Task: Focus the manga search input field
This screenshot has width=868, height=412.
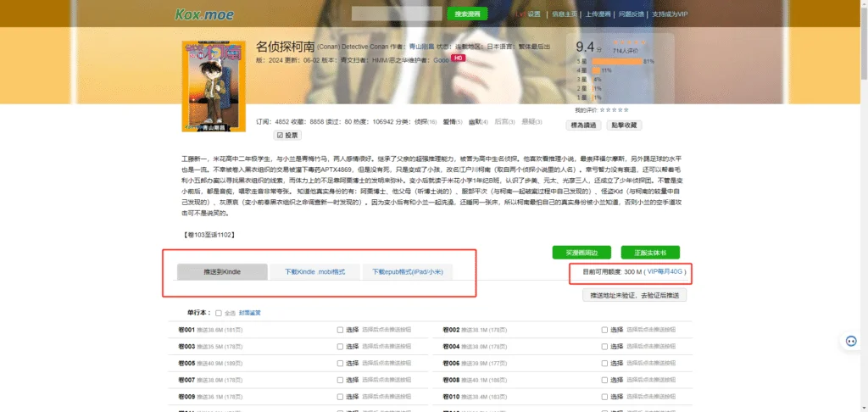Action: [x=397, y=14]
